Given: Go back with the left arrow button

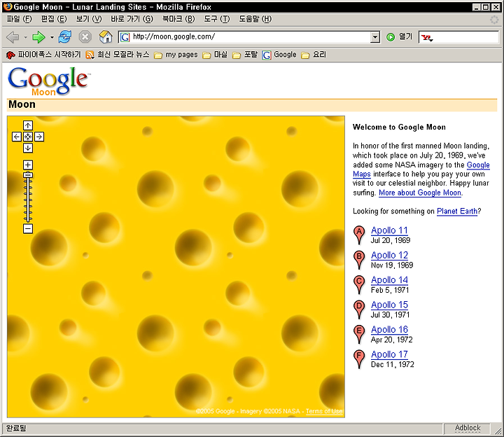Looking at the screenshot, I should point(13,37).
